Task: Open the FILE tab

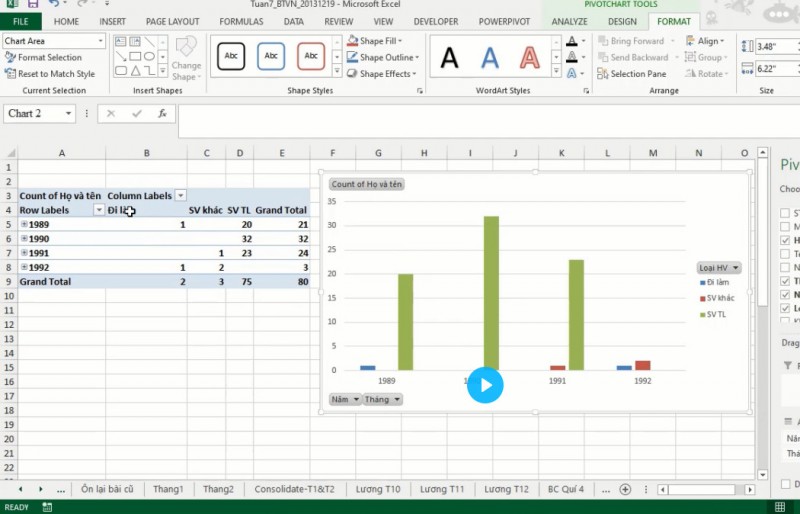Action: (x=20, y=21)
